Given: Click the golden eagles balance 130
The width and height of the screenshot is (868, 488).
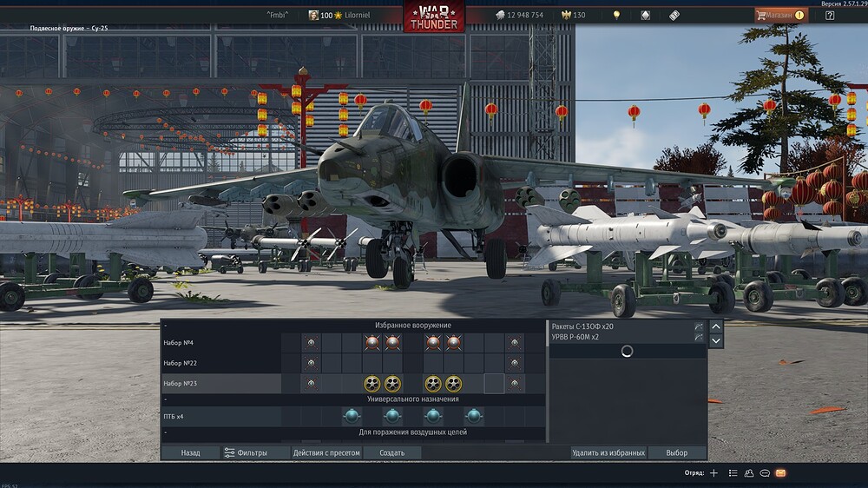Looking at the screenshot, I should click(x=573, y=16).
